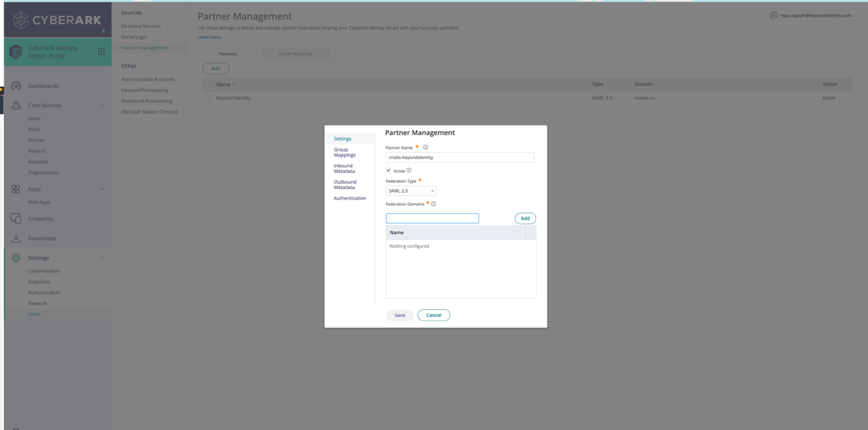Image resolution: width=868 pixels, height=430 pixels.
Task: Open Authentication under Settings
Action: 44,292
